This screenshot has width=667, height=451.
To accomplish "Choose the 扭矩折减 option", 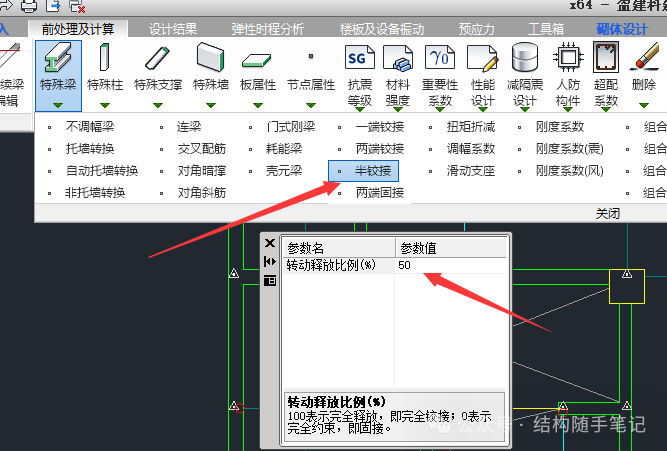I will click(471, 127).
